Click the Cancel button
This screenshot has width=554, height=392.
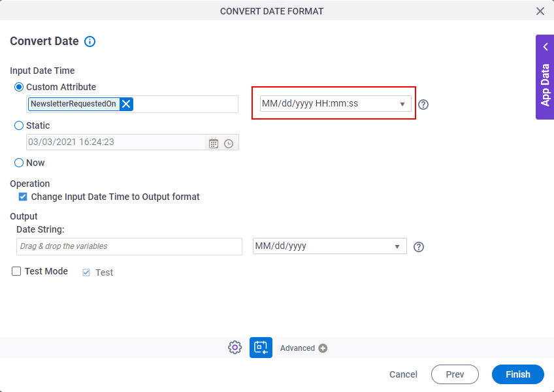[x=403, y=374]
